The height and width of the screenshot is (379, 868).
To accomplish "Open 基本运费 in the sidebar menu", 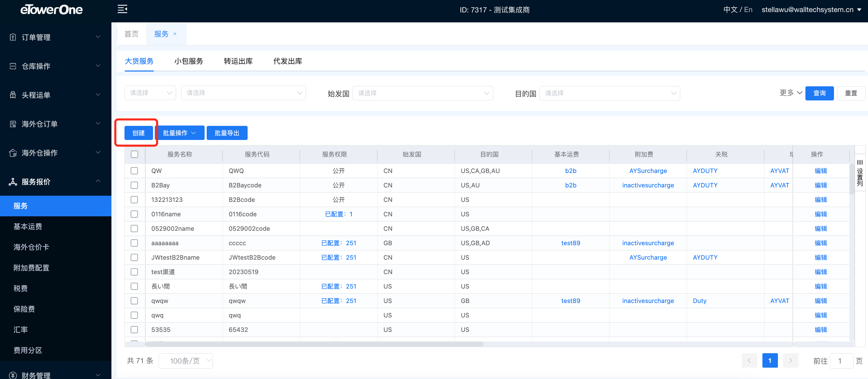I will click(x=28, y=226).
